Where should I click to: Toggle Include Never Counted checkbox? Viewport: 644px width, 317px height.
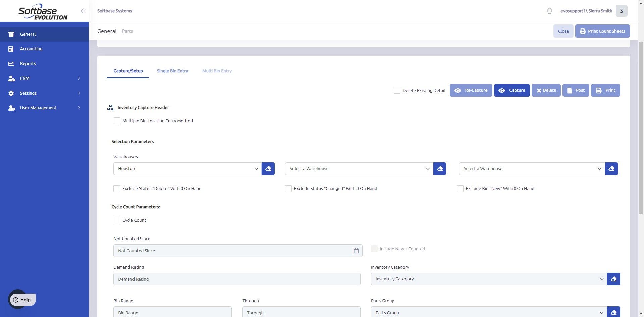[374, 249]
